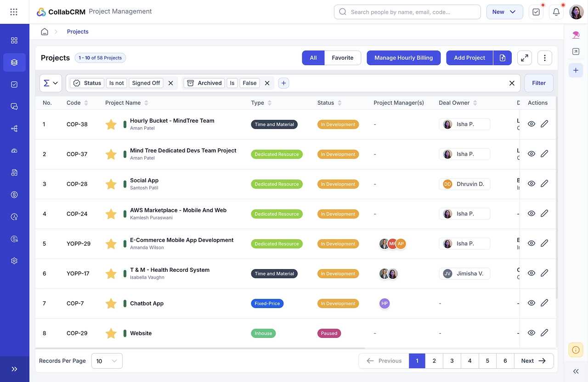The width and height of the screenshot is (588, 382).
Task: Click the Fixed-Price type badge
Action: tap(267, 303)
